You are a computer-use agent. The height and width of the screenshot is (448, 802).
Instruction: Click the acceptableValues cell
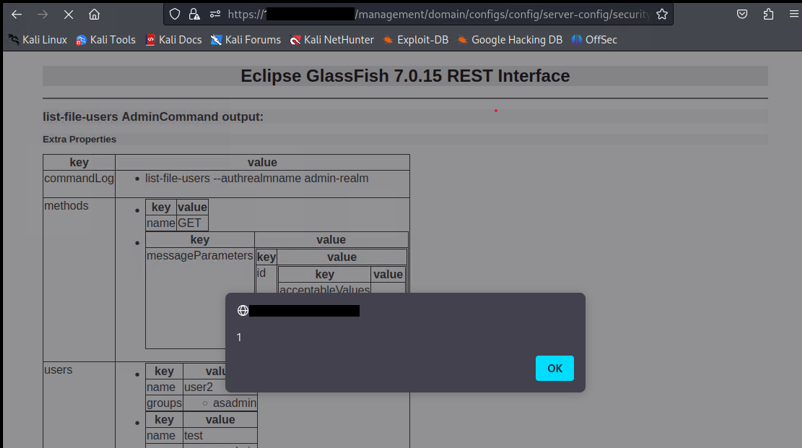coord(324,289)
